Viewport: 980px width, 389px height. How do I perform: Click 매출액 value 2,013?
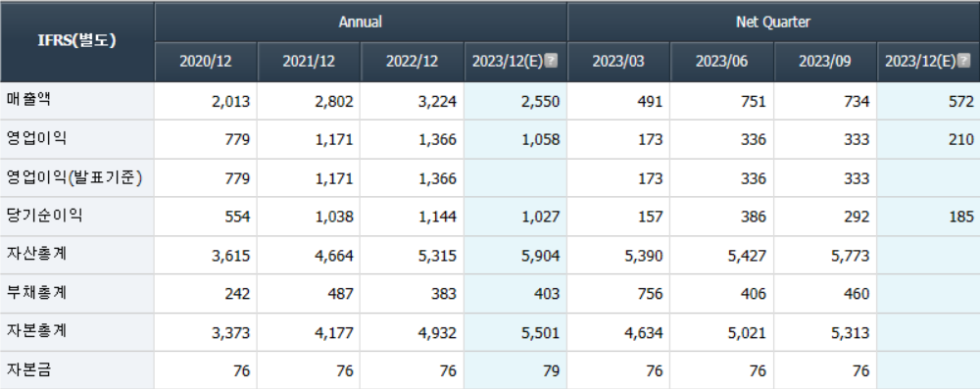point(231,102)
